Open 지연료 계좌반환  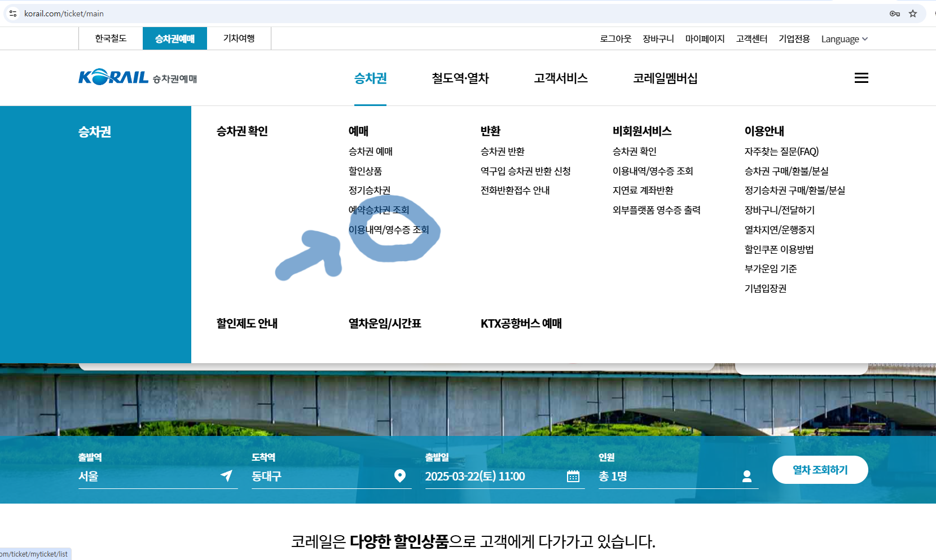click(643, 190)
